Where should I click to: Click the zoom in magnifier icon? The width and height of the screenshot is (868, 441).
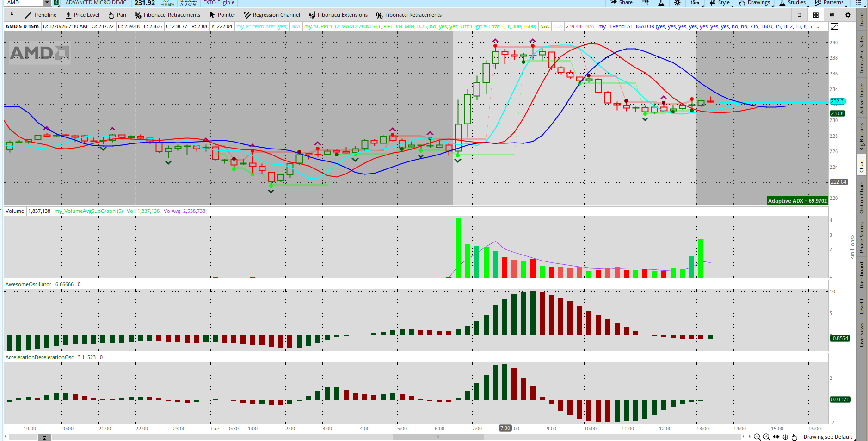(x=766, y=437)
